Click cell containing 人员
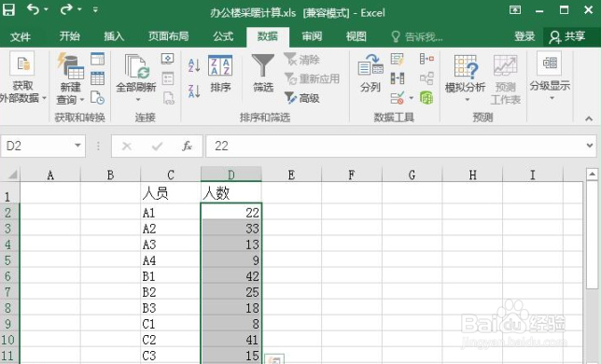601x364 pixels. click(171, 192)
